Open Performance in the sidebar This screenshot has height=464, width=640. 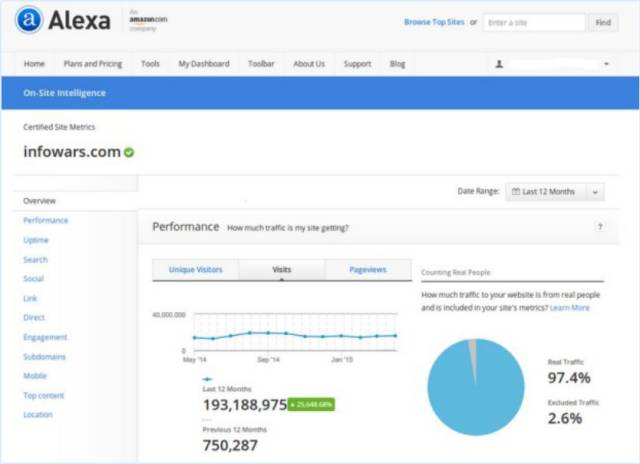46,220
